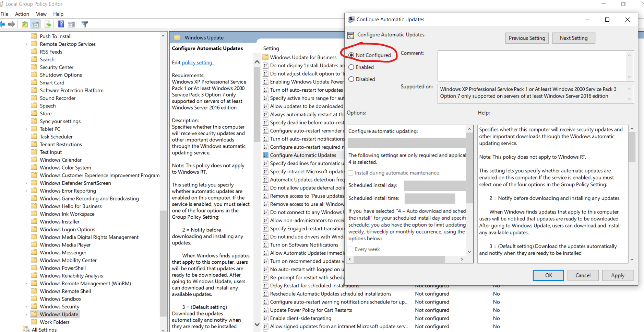Select Enable client-side targeting row text
This screenshot has height=332, width=644.
click(301, 318)
